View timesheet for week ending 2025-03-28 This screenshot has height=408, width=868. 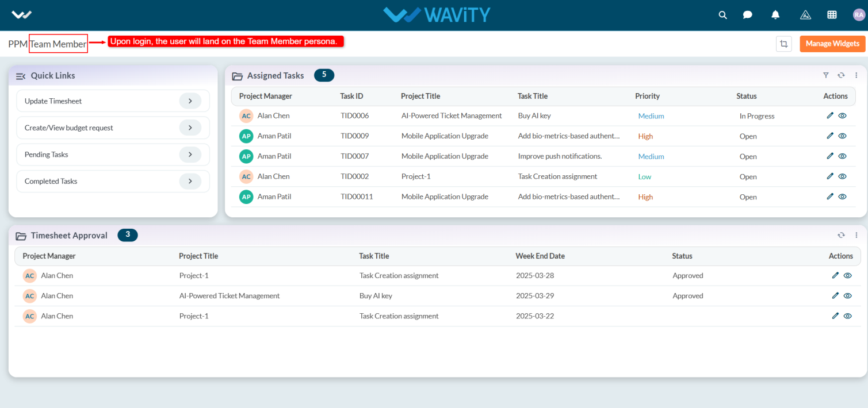(x=847, y=275)
